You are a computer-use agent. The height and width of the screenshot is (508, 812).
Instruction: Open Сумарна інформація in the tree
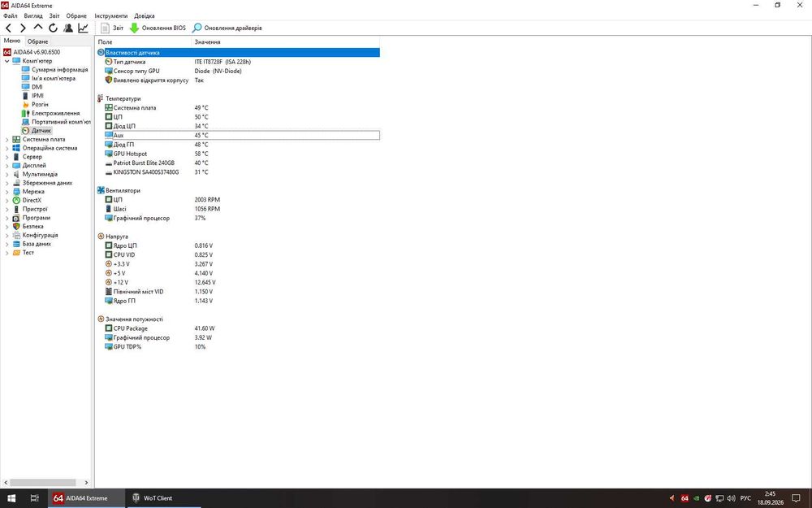(x=55, y=69)
